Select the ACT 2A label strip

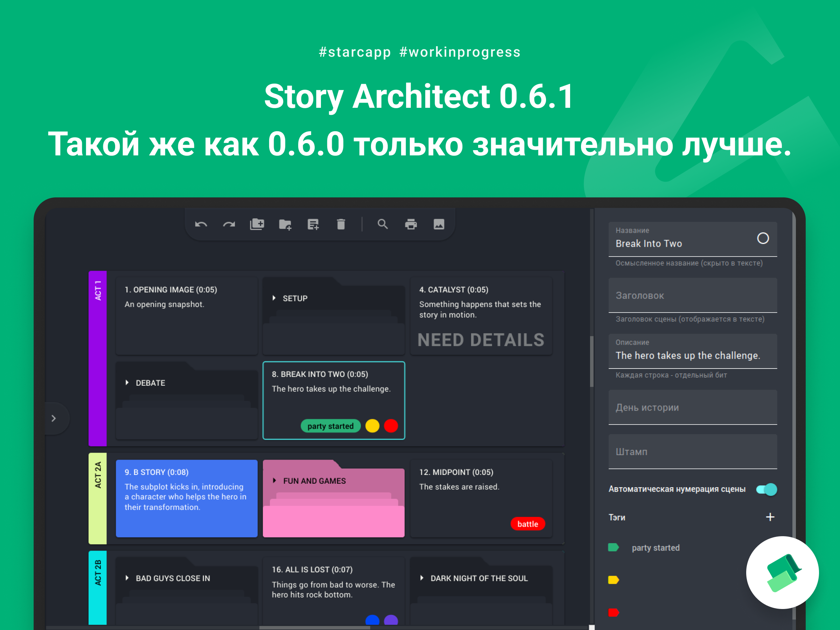(x=98, y=498)
